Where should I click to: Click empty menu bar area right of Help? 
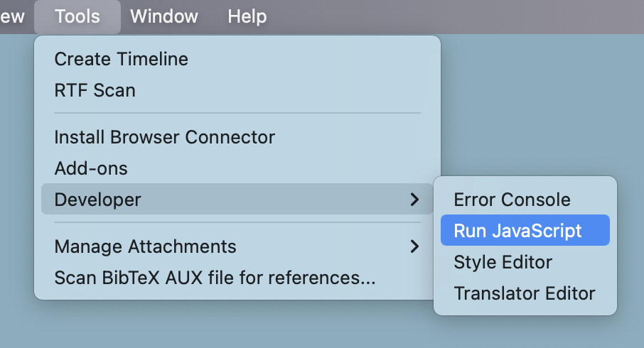pos(462,16)
